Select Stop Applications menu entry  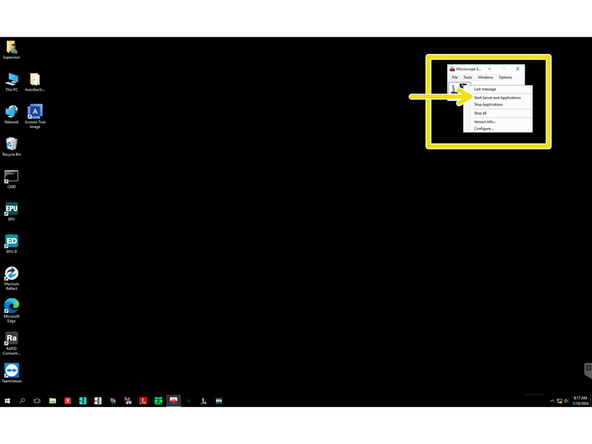498,105
